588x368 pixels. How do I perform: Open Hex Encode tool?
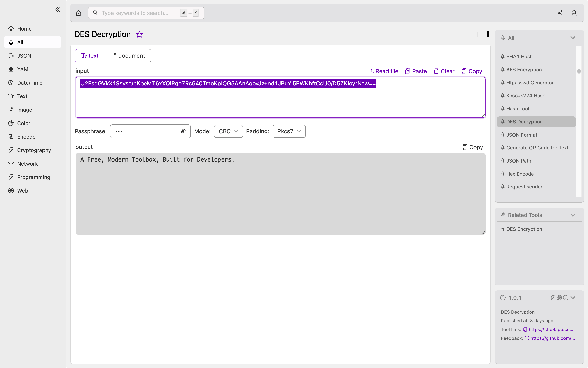click(x=536, y=174)
